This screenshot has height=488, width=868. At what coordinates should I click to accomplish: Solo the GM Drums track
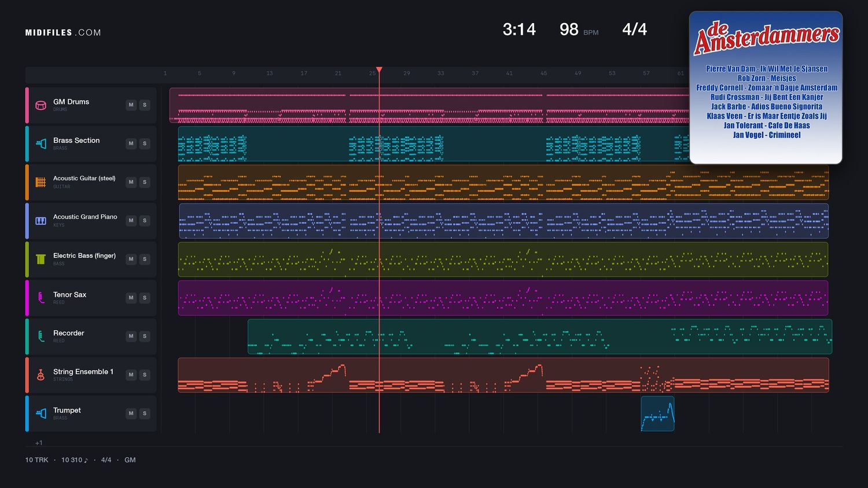pos(145,105)
